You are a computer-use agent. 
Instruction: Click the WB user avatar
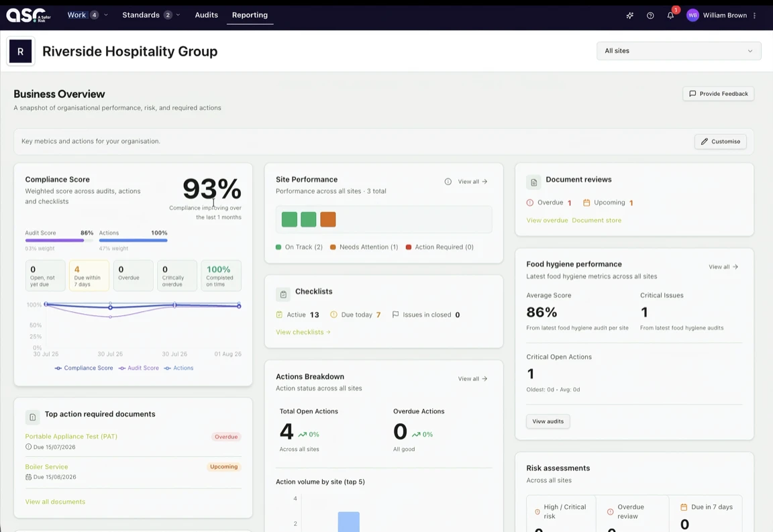(692, 15)
